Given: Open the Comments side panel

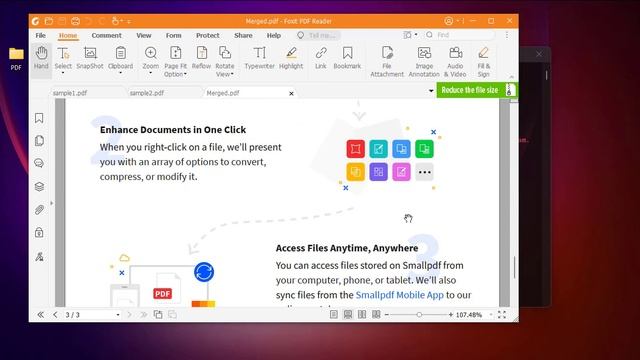Looking at the screenshot, I should (x=39, y=163).
